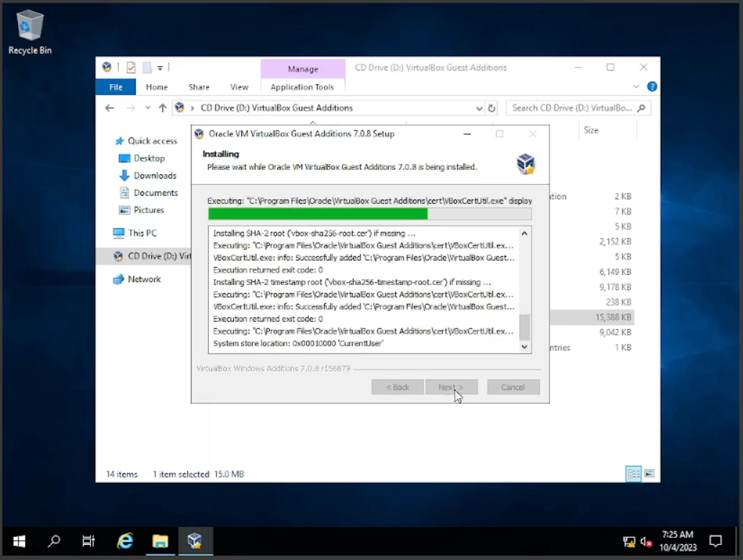Screen dimensions: 743x560
Task: Click the Search CD Drive input field
Action: pos(572,108)
